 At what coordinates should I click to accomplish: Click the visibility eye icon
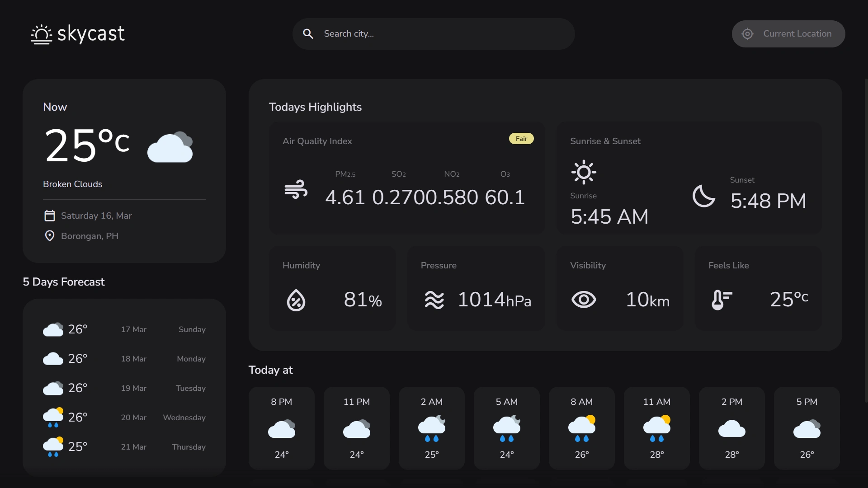[584, 300]
